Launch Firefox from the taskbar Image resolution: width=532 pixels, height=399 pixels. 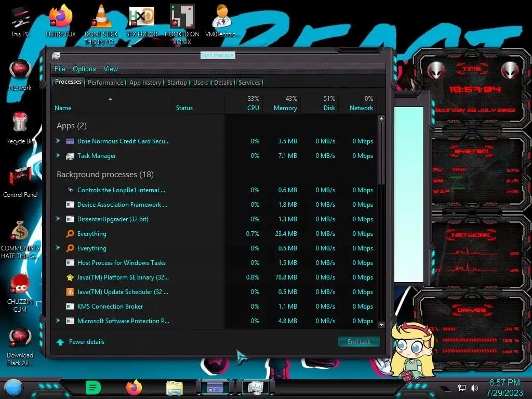coord(134,388)
